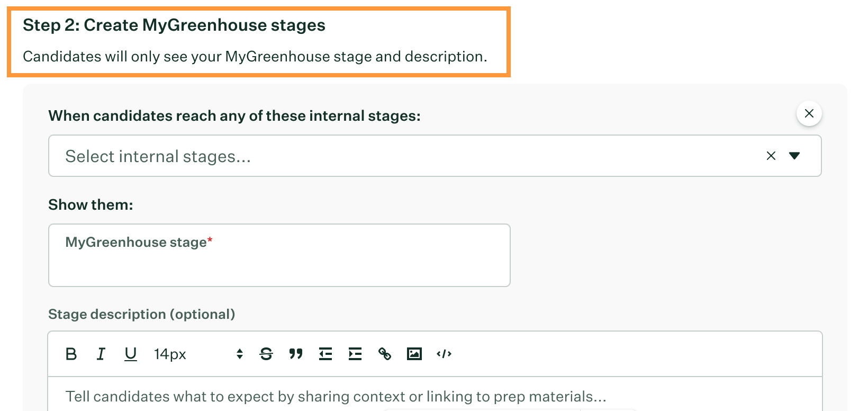Apply underline formatting to text
868x411 pixels.
click(130, 354)
